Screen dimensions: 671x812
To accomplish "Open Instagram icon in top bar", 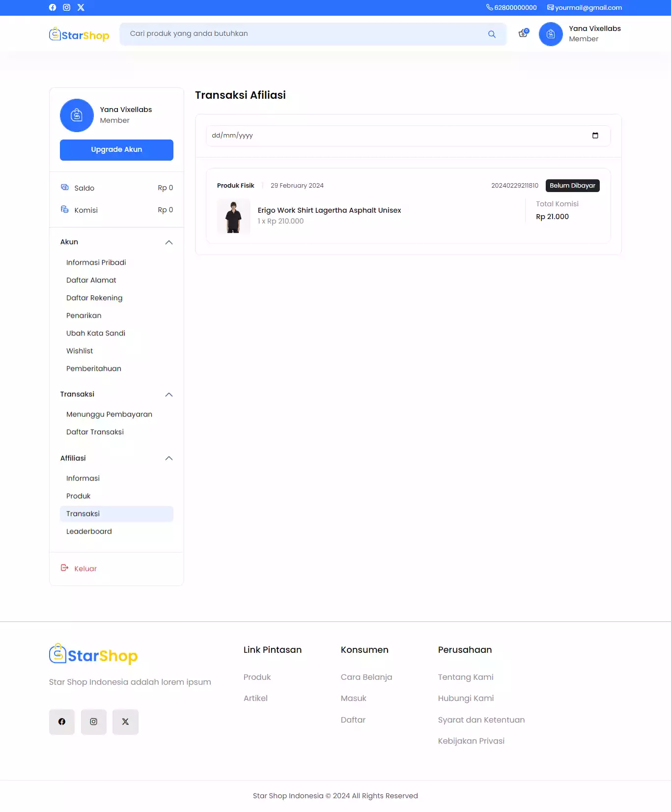I will [67, 7].
